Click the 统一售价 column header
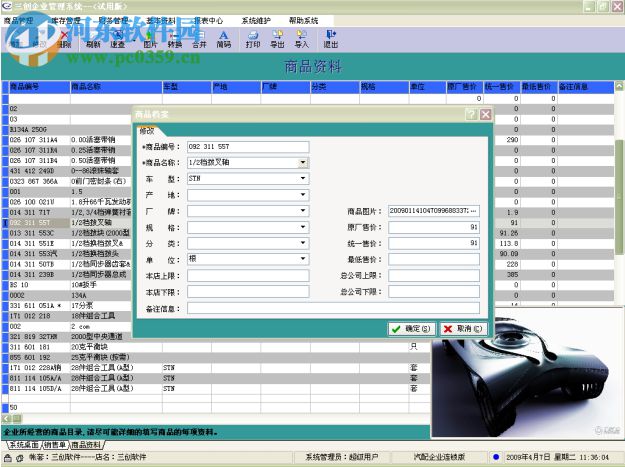The width and height of the screenshot is (625, 467). coord(501,86)
